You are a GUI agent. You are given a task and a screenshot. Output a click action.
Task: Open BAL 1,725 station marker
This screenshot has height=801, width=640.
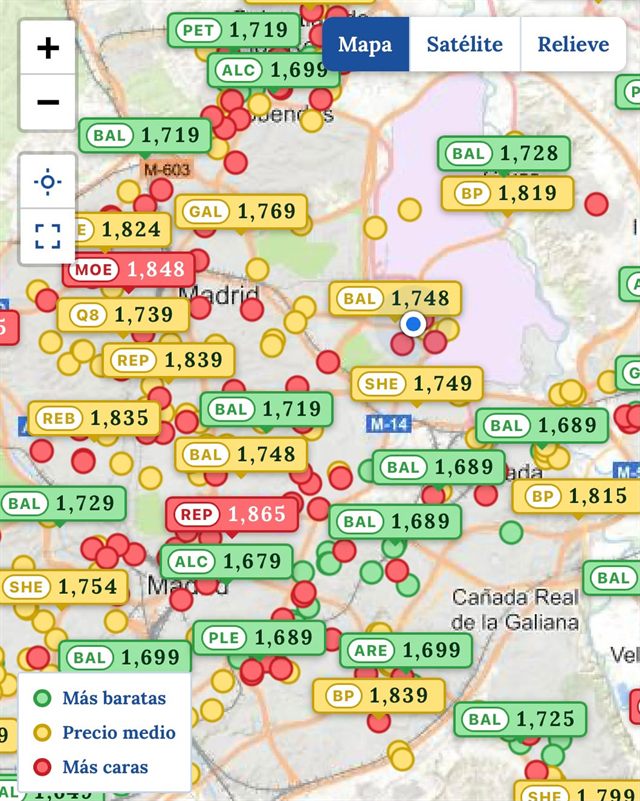click(520, 719)
